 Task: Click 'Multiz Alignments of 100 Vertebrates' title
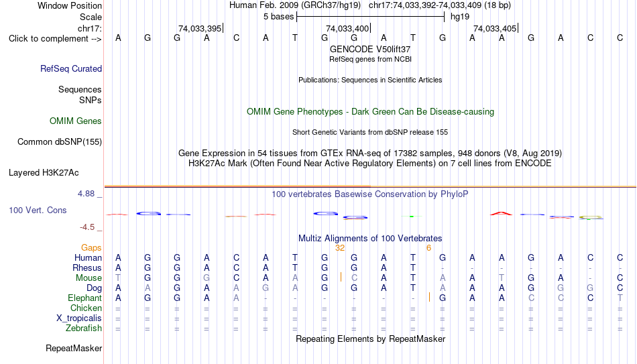pyautogui.click(x=370, y=239)
